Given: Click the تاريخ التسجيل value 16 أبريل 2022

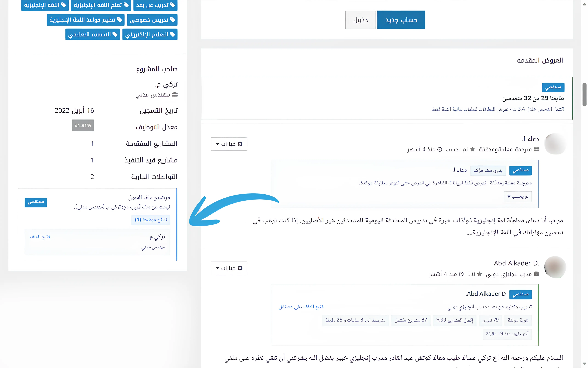Looking at the screenshot, I should tap(74, 111).
